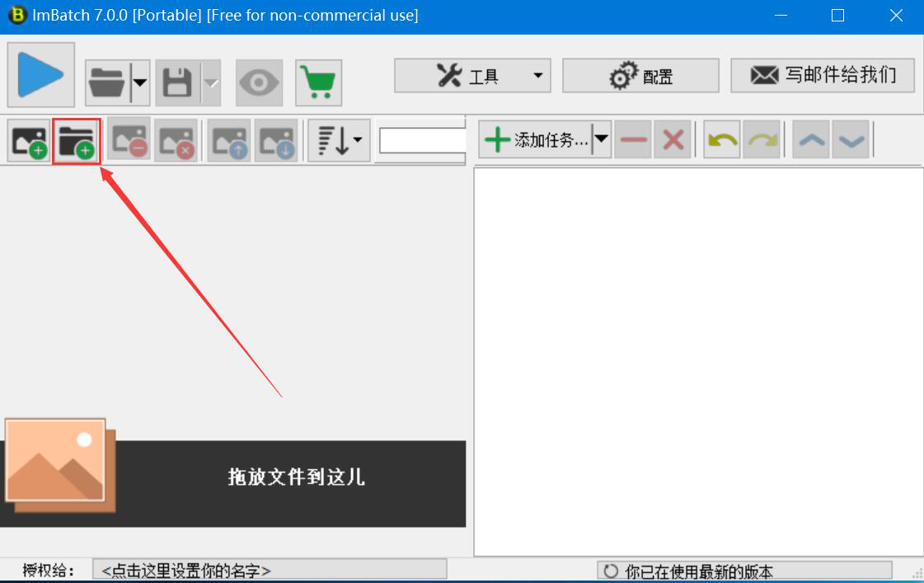Click the green shopping cart icon
Image resolution: width=924 pixels, height=583 pixels.
click(318, 82)
